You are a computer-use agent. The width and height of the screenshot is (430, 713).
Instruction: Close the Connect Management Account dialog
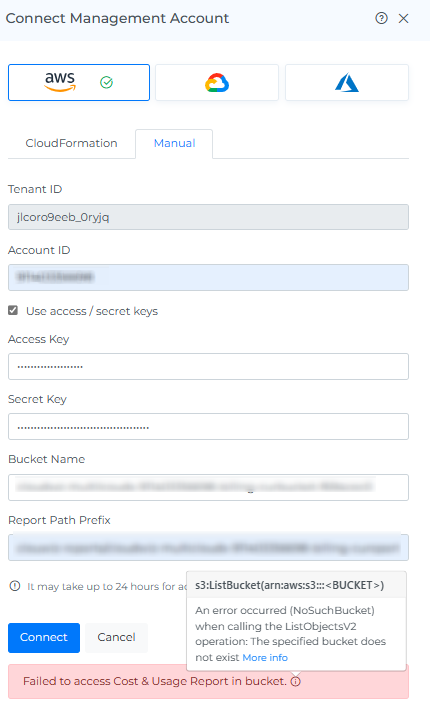click(x=404, y=18)
